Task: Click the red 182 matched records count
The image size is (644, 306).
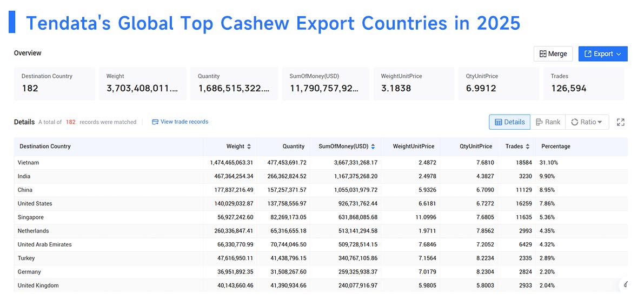Action: [71, 122]
